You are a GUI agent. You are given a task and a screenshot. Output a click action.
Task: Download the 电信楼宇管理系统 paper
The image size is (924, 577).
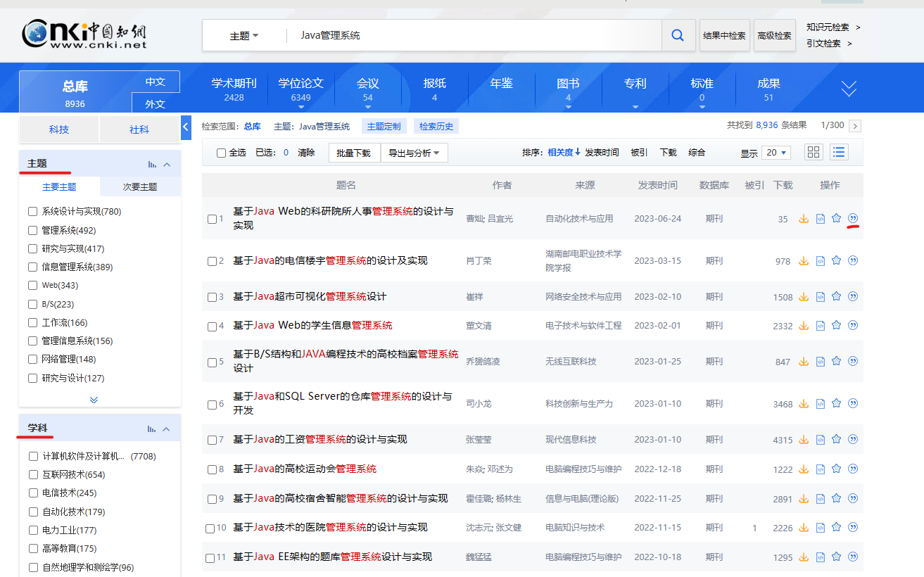804,261
